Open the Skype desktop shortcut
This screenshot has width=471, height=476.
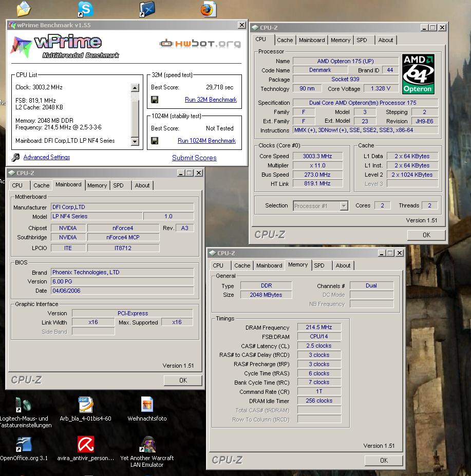(85, 9)
